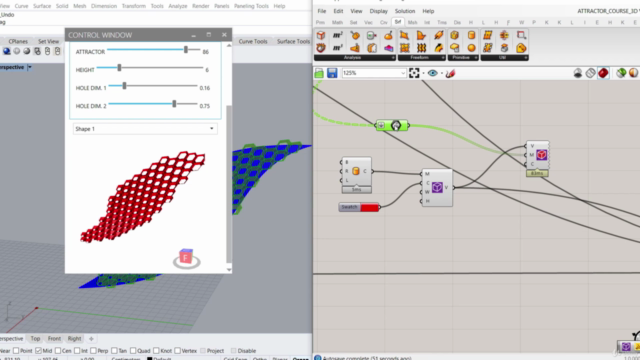The width and height of the screenshot is (640, 360).
Task: Switch to the Front viewport tab
Action: [54, 338]
